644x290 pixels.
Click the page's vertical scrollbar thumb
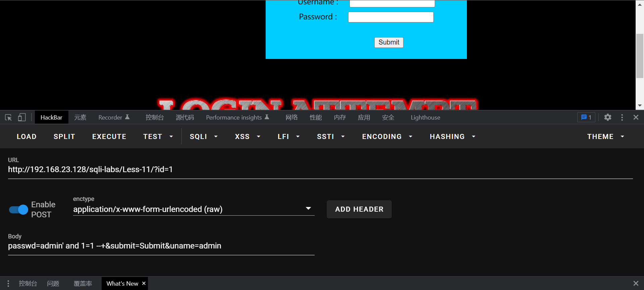pyautogui.click(x=640, y=56)
